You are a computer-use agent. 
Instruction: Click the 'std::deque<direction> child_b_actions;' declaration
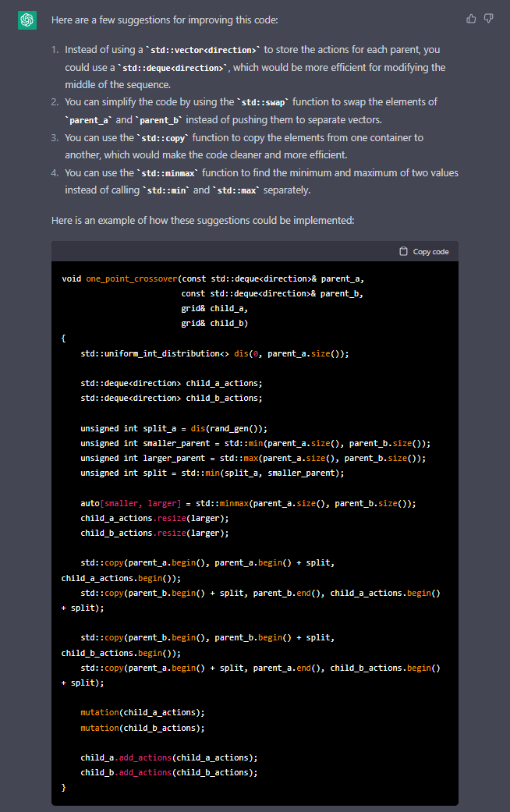172,399
